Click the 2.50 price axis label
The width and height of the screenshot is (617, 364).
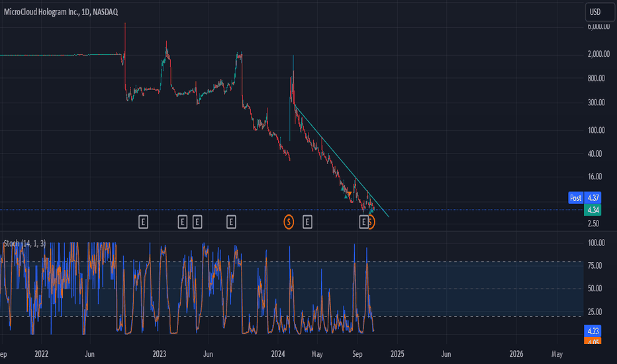pyautogui.click(x=593, y=224)
